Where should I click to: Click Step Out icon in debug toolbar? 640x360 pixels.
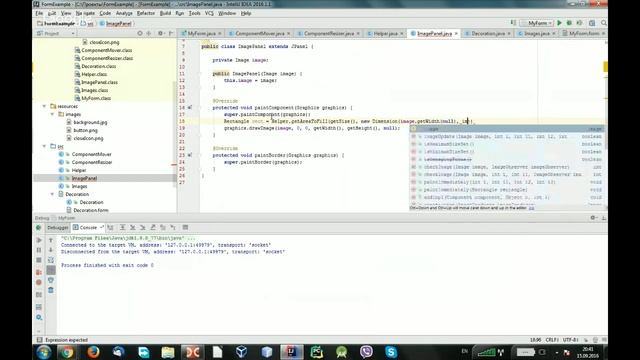coord(153,227)
